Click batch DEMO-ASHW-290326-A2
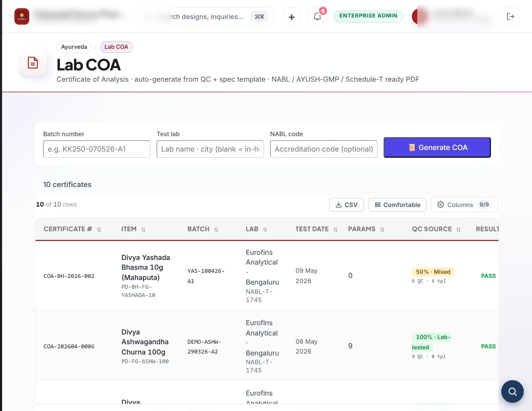Image resolution: width=532 pixels, height=411 pixels. coord(204,347)
